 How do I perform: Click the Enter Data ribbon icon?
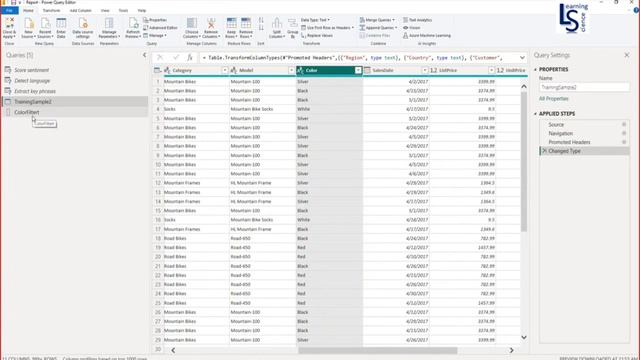tap(61, 28)
